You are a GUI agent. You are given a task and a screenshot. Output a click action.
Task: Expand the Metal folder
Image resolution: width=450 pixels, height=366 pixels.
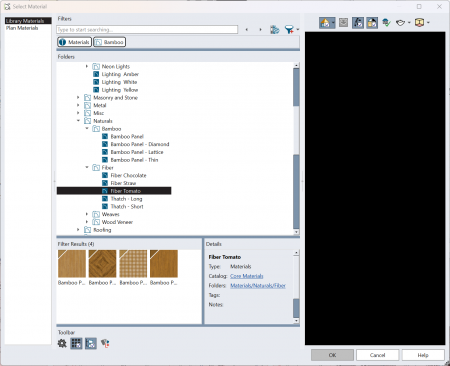[x=78, y=105]
